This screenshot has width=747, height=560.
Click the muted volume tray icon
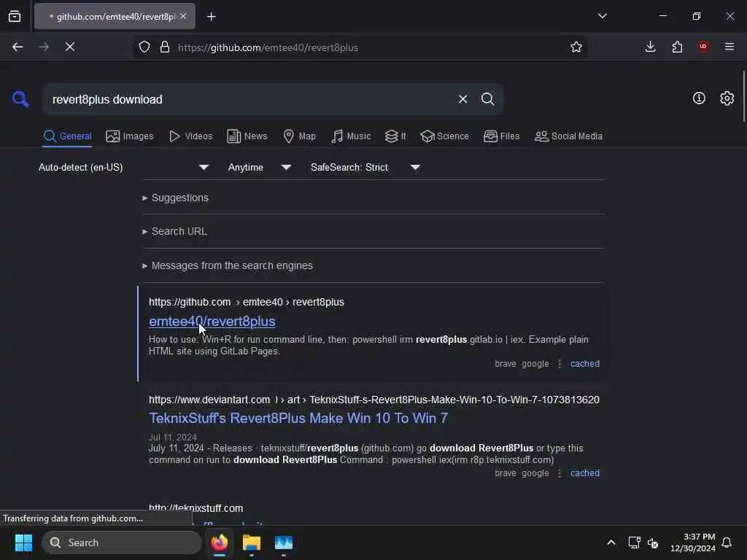click(653, 542)
